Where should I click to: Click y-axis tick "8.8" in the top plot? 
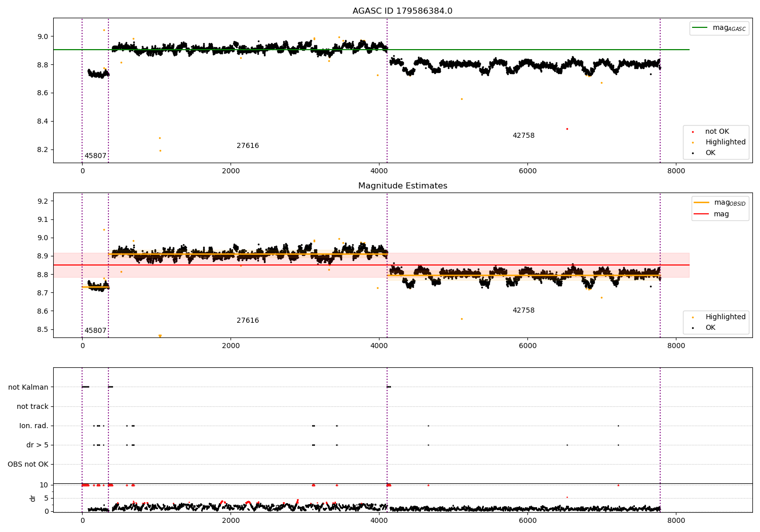42,65
